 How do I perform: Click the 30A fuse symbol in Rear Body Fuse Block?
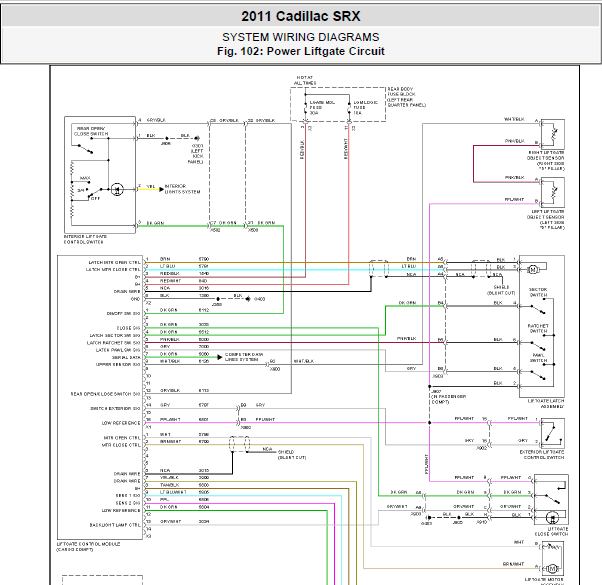click(306, 108)
